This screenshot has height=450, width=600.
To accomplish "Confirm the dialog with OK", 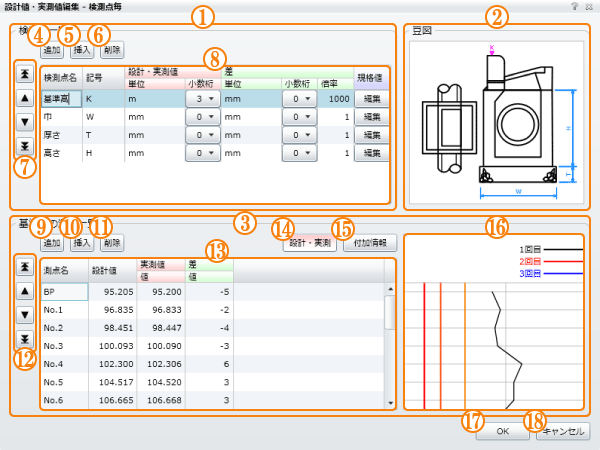I will 503,431.
